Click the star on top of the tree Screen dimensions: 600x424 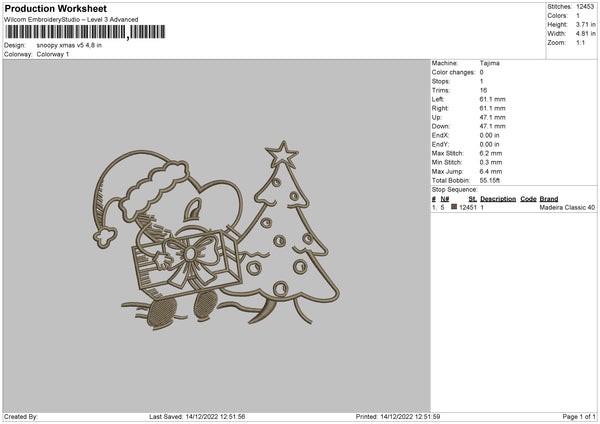tap(282, 154)
